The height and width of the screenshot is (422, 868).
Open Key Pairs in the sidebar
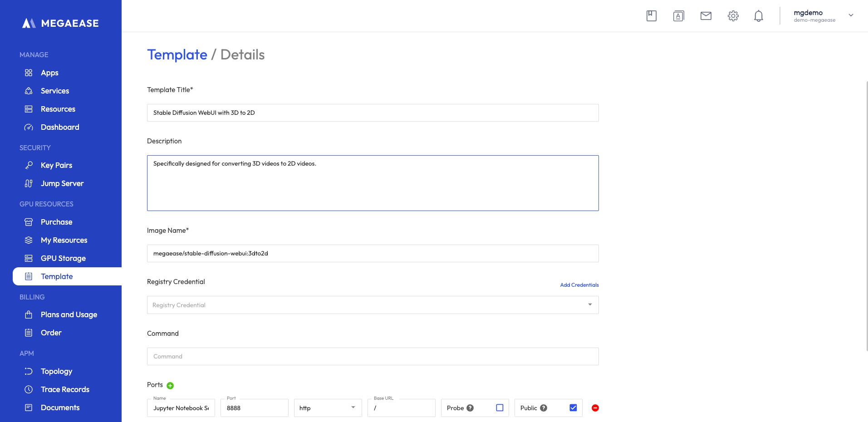coord(56,165)
